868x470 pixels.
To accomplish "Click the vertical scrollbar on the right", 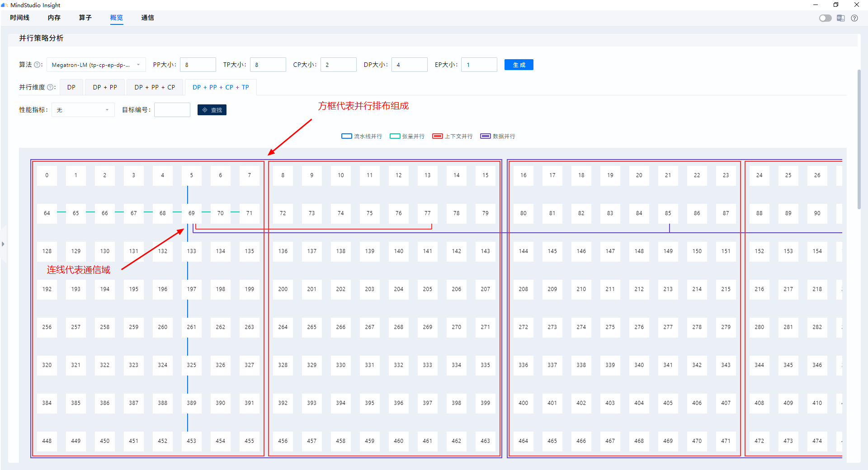I will point(859,139).
